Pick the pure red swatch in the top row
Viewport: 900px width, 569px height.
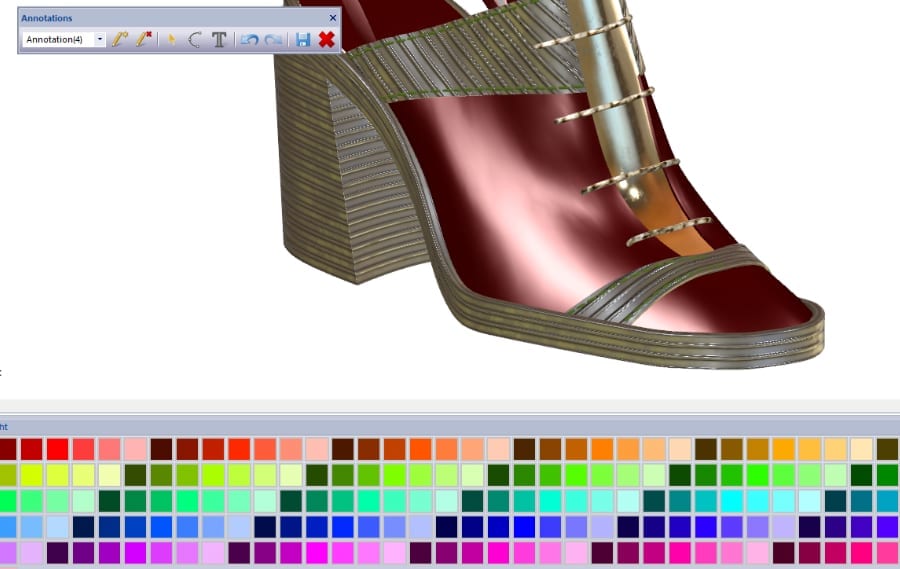[x=57, y=450]
